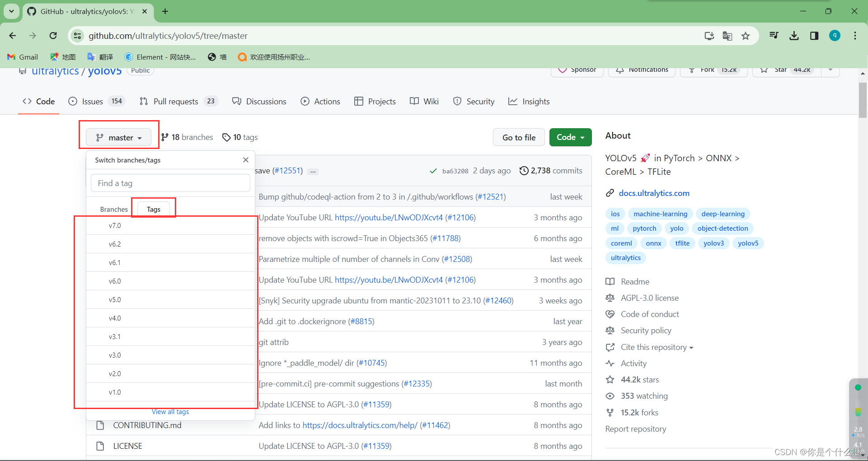Click the browser forward arrow
Image resolution: width=868 pixels, height=461 pixels.
33,36
